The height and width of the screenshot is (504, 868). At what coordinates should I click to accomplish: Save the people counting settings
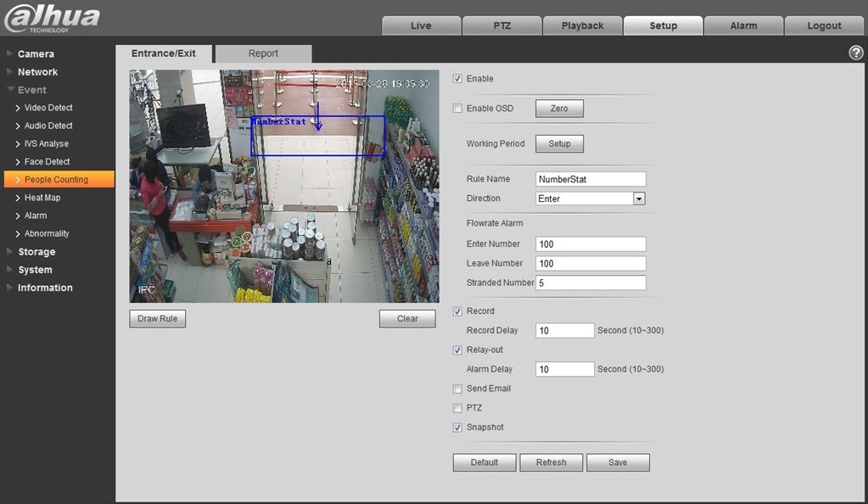[618, 462]
